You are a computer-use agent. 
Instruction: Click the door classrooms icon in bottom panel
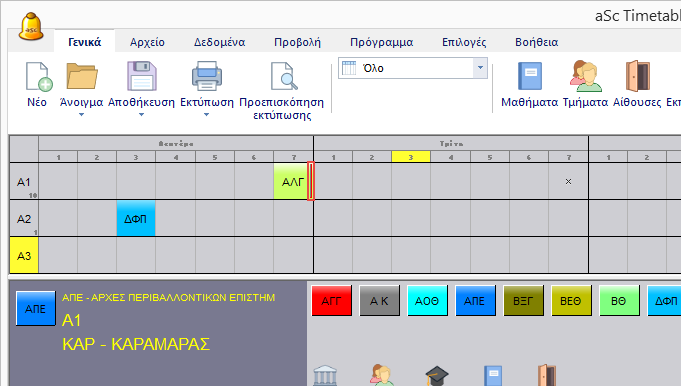tap(547, 375)
